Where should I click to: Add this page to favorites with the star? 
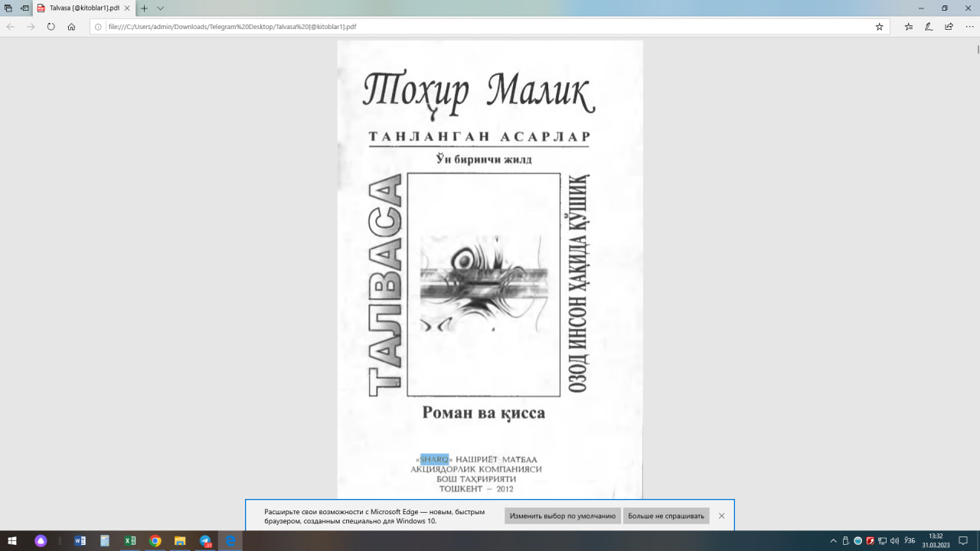click(880, 26)
